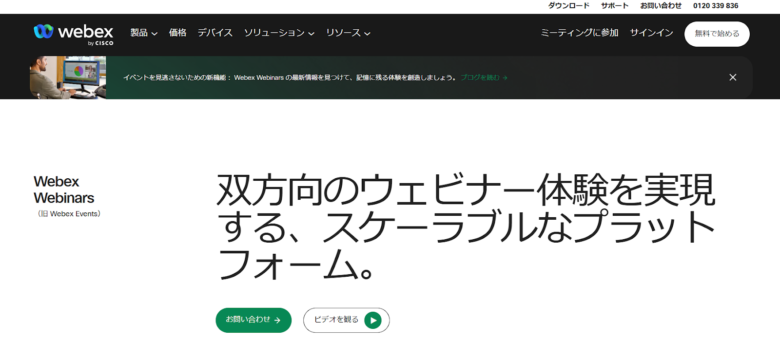Expand the ソリューション menu

(x=279, y=33)
